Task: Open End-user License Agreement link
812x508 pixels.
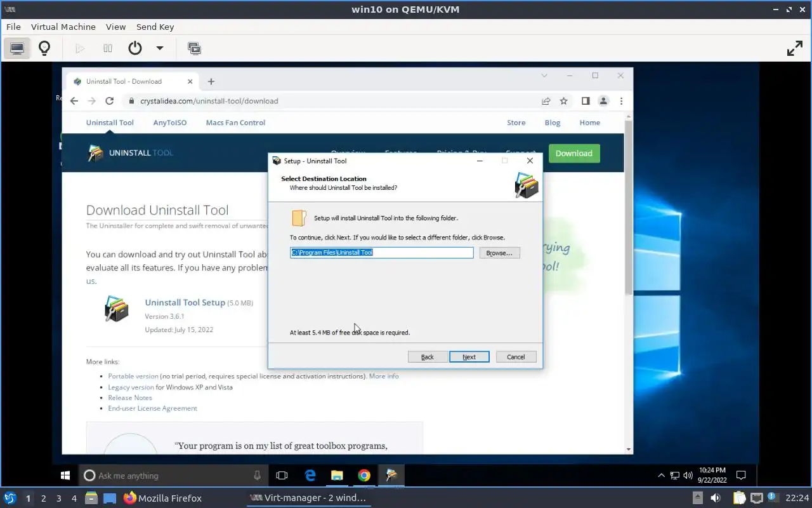Action: tap(152, 408)
